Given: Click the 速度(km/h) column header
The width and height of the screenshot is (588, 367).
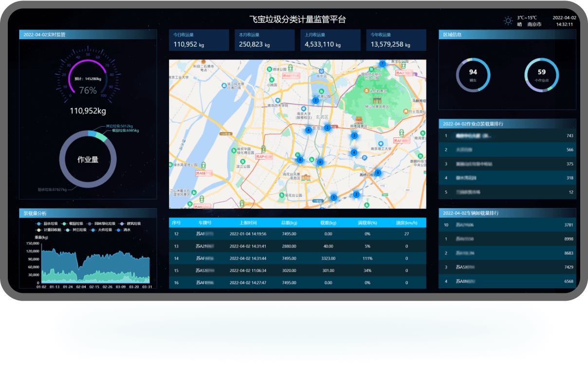Looking at the screenshot, I should coord(406,223).
